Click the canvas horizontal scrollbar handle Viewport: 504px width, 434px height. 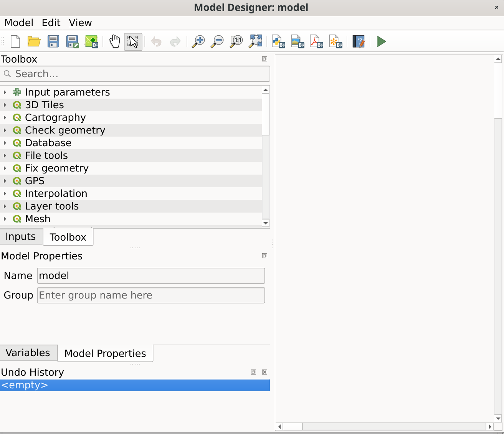pos(293,427)
